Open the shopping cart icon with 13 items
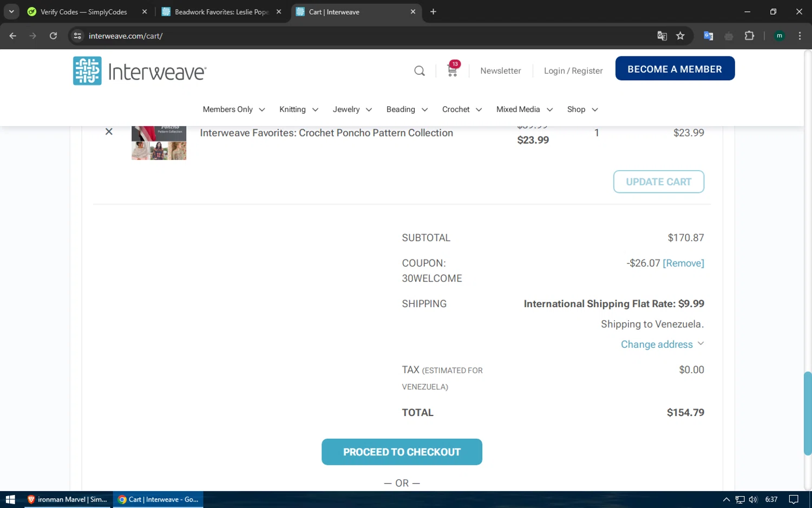The image size is (812, 508). pos(453,69)
